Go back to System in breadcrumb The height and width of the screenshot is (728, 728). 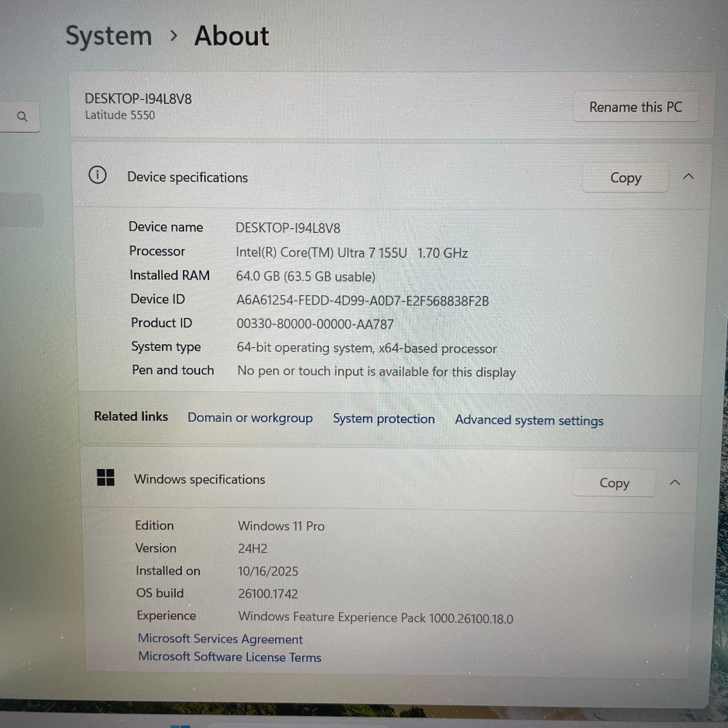[109, 36]
